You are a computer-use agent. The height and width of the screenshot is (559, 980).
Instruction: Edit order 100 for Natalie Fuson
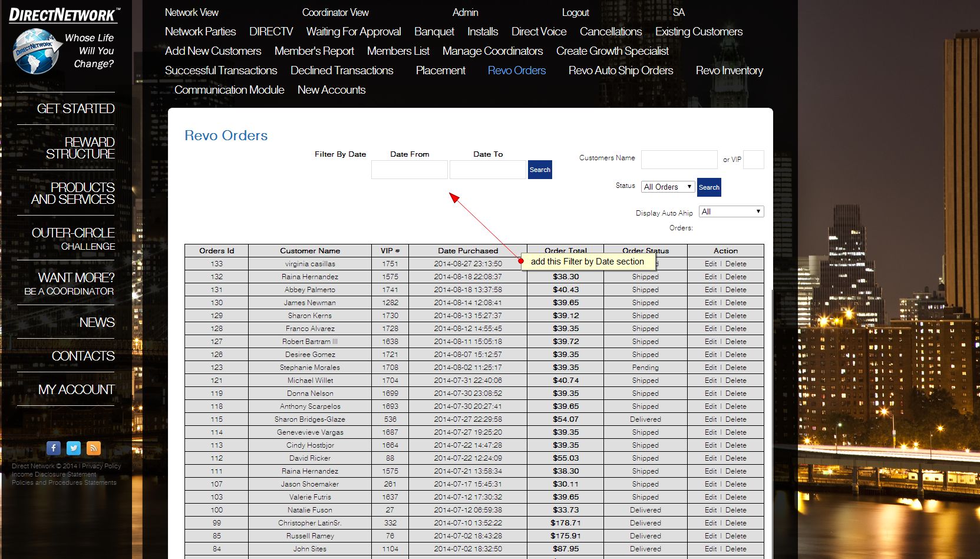coord(711,510)
